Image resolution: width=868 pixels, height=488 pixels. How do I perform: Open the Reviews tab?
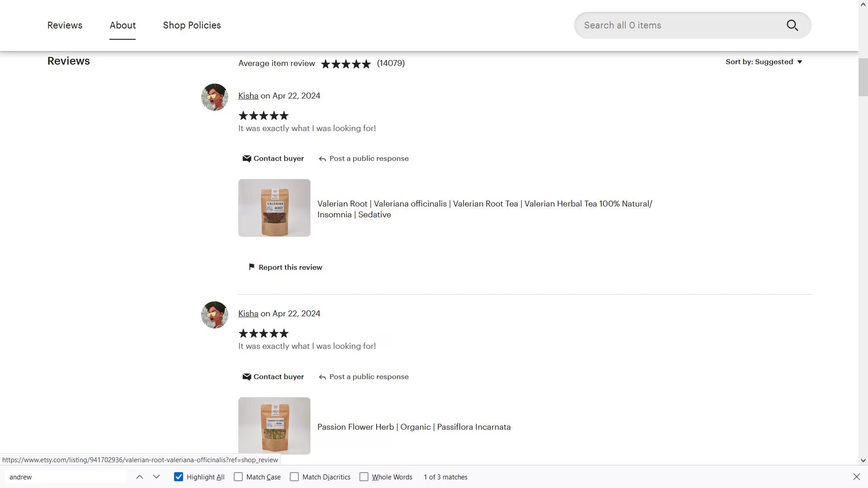click(65, 25)
